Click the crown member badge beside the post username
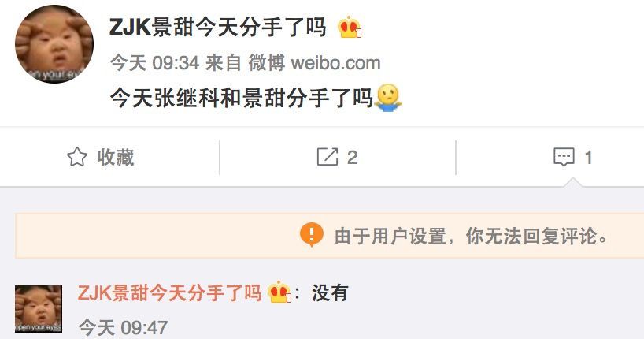Screen dimensions: 644x339 tap(350, 28)
